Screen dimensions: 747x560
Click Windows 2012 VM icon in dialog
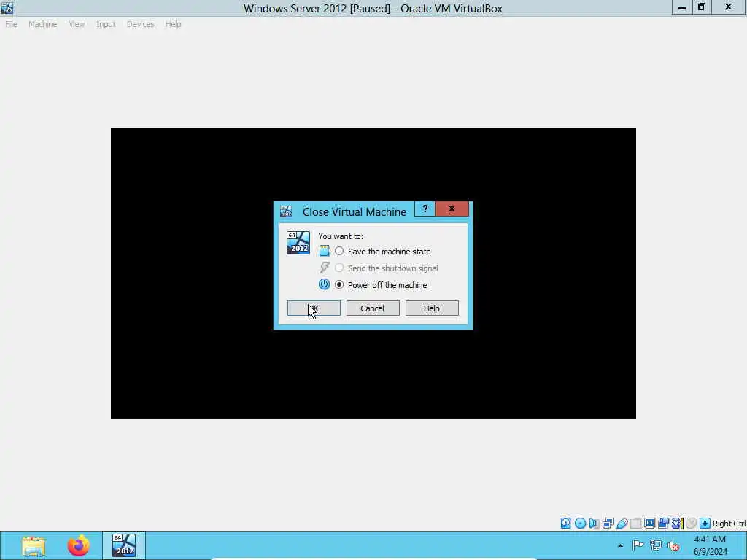pos(298,243)
